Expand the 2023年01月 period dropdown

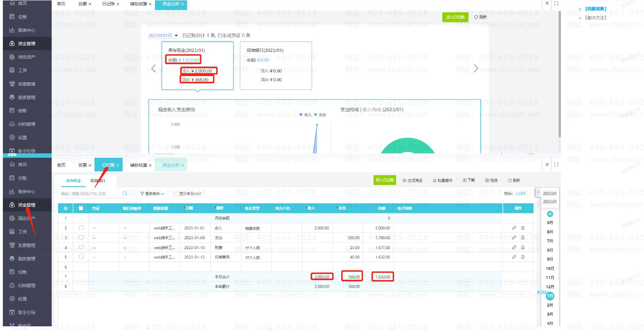163,36
